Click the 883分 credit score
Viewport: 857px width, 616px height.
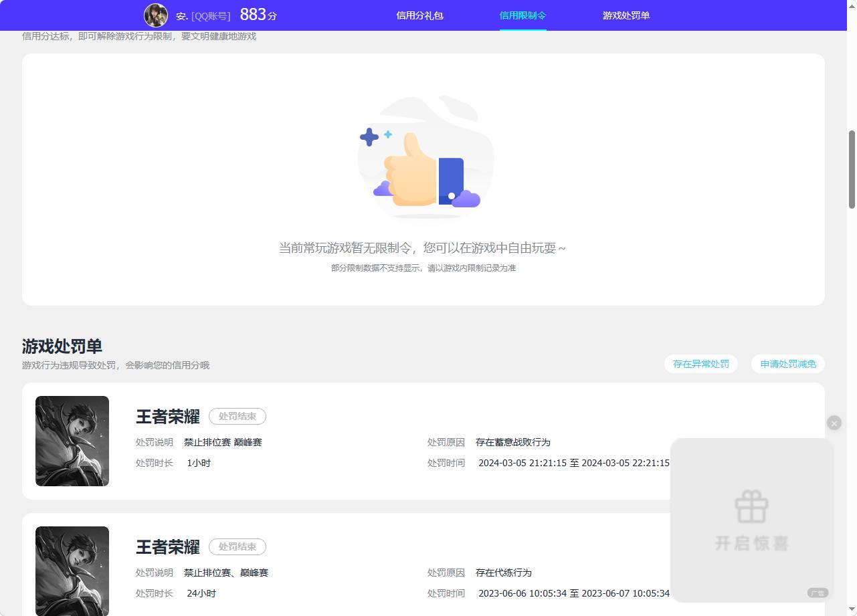point(258,15)
